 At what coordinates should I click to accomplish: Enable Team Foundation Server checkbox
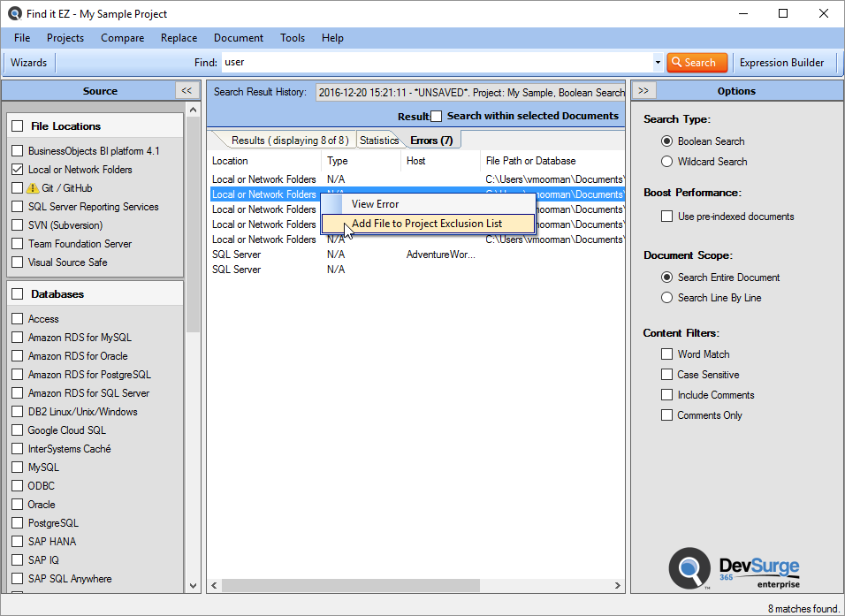point(18,244)
